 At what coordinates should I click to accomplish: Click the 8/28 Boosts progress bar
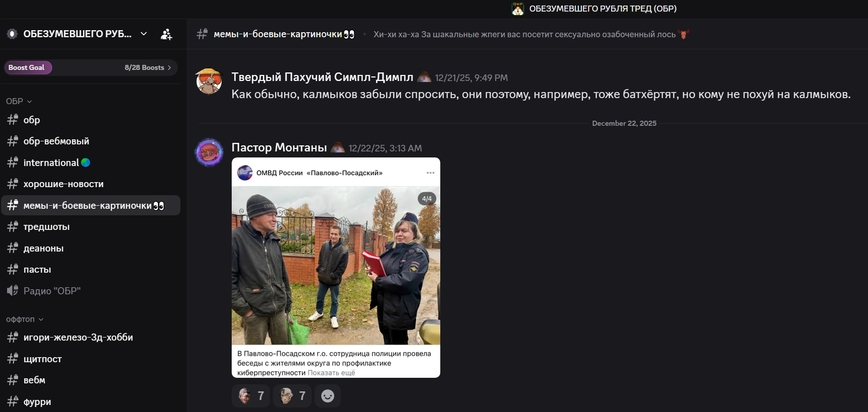click(90, 67)
